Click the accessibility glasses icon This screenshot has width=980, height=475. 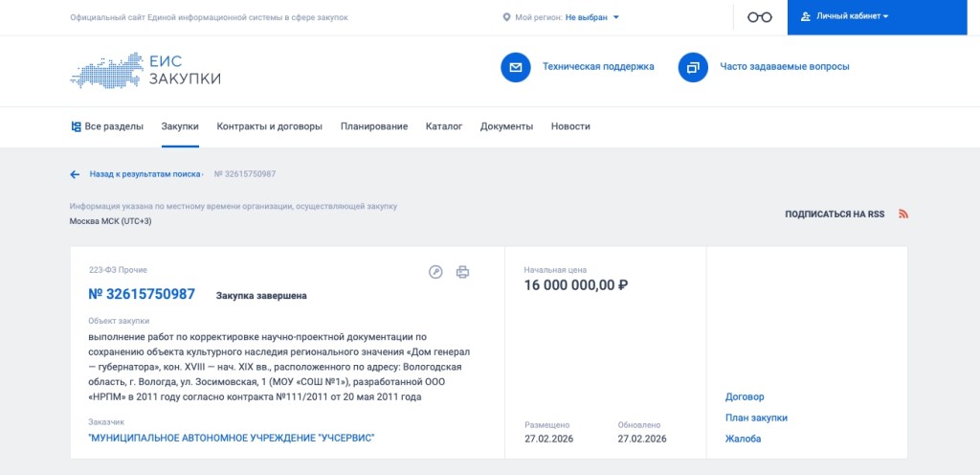[x=759, y=17]
